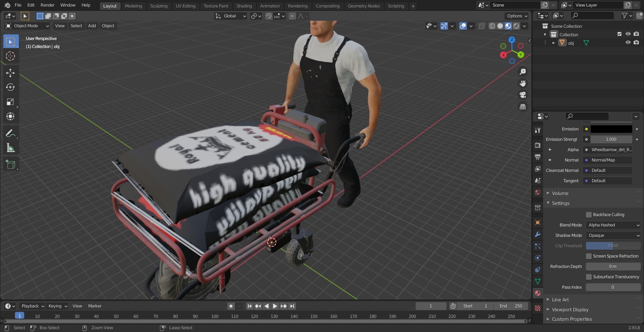Click the zoom viewport magnifier icon

pyautogui.click(x=523, y=72)
